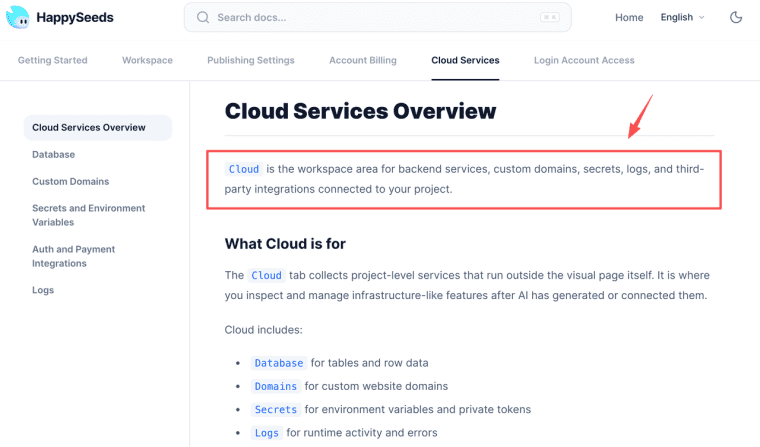Click 'for custom website domains' text
The height and width of the screenshot is (447, 760).
376,386
